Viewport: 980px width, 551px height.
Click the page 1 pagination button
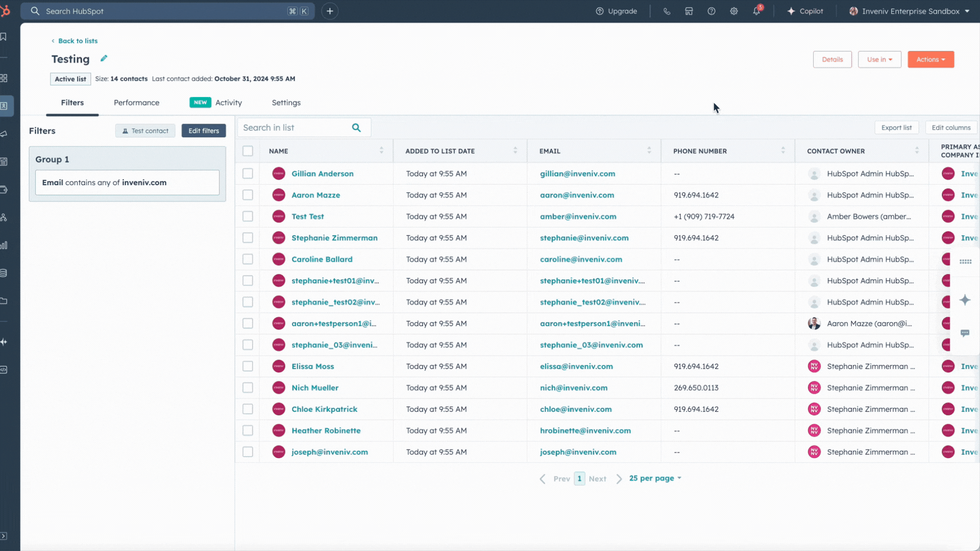[579, 479]
